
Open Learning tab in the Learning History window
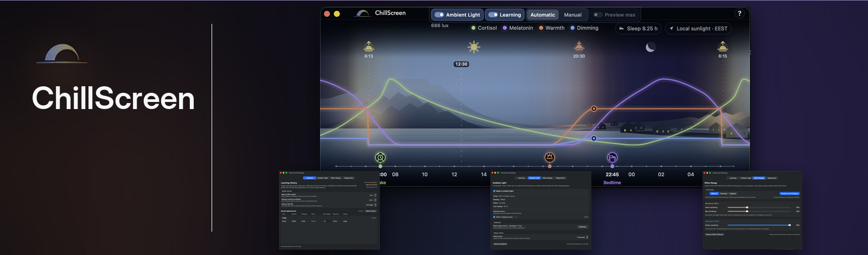310,178
